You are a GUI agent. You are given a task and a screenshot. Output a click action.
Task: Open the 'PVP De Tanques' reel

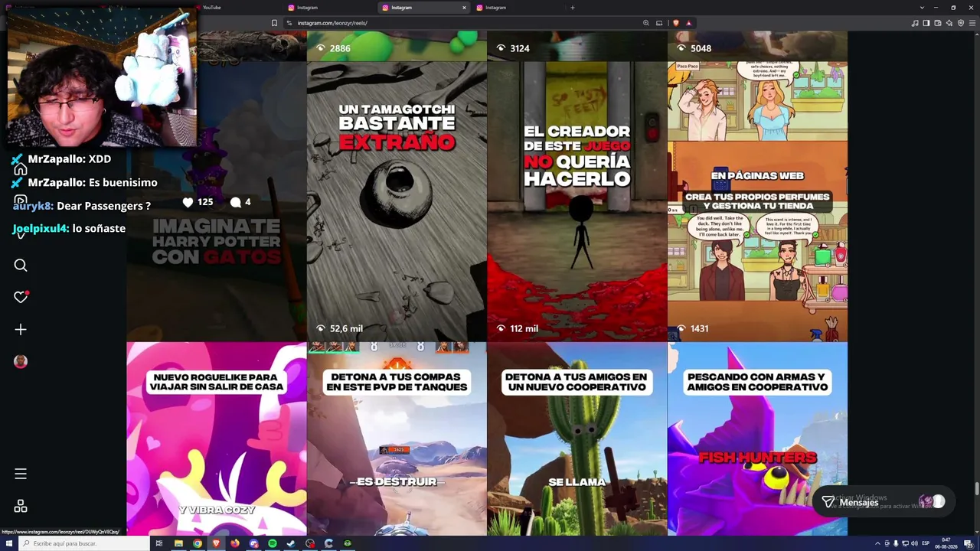(x=397, y=439)
